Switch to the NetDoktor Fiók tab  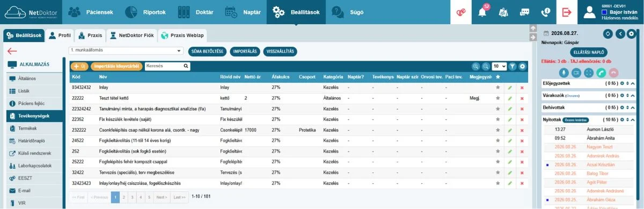[x=131, y=35]
